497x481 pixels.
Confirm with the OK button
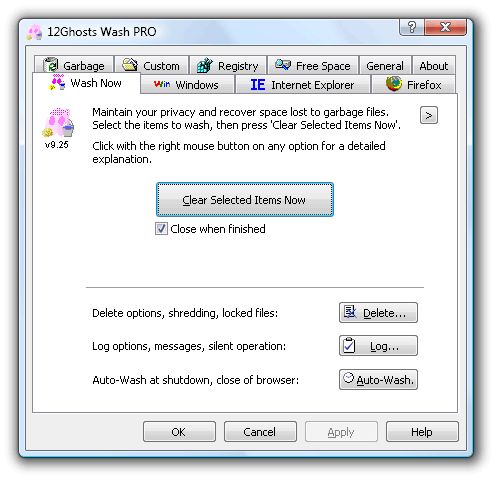pyautogui.click(x=179, y=432)
